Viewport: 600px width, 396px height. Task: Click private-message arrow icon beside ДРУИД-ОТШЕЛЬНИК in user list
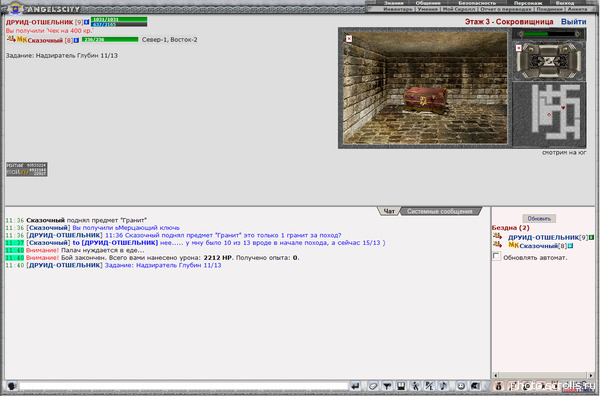(x=497, y=236)
